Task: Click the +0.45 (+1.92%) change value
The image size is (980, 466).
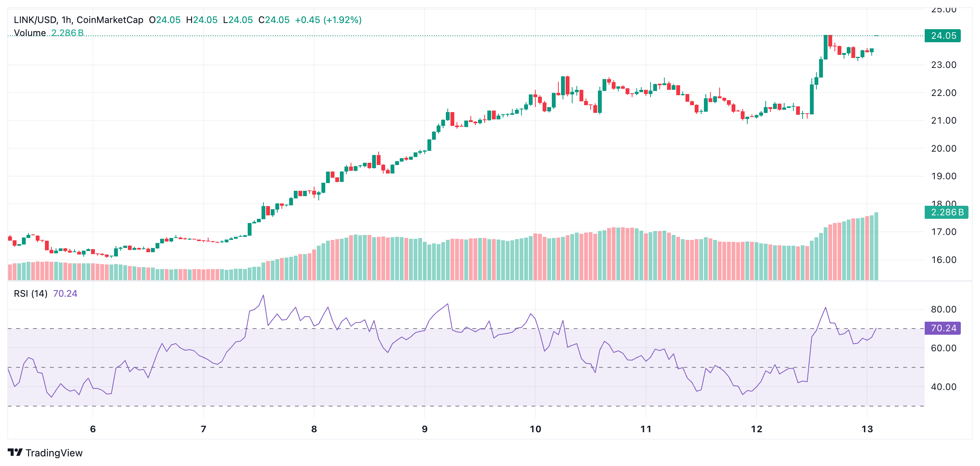Action: [x=328, y=20]
